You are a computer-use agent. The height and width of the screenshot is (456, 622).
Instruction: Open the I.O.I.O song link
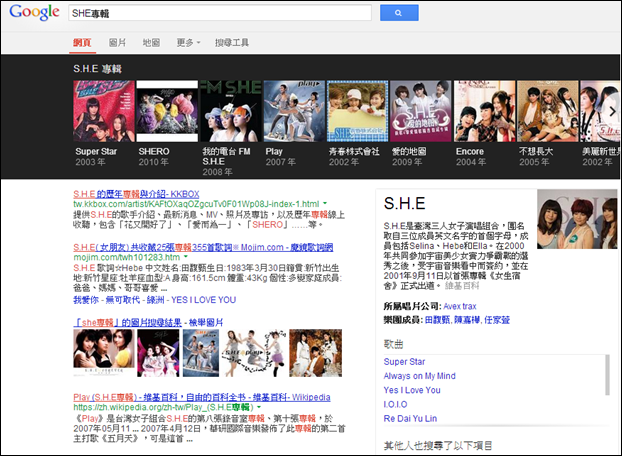point(395,404)
